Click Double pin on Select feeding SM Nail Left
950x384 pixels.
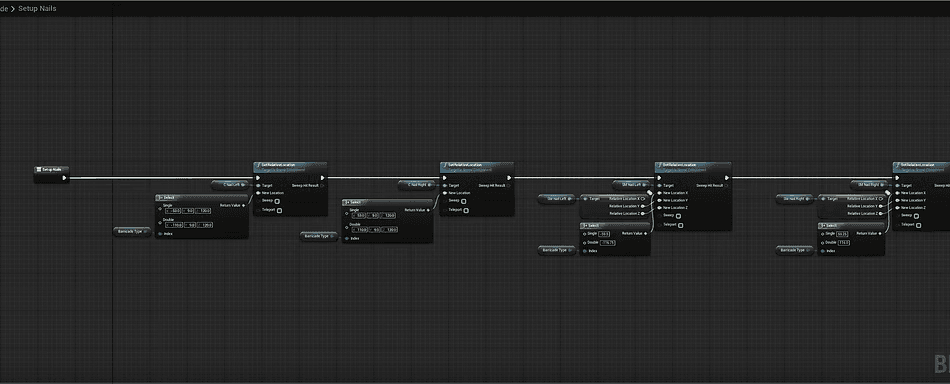pyautogui.click(x=585, y=242)
